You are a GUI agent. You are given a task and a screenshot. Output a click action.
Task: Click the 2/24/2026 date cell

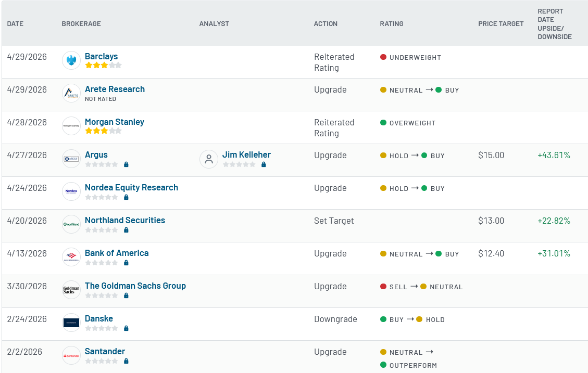(27, 319)
